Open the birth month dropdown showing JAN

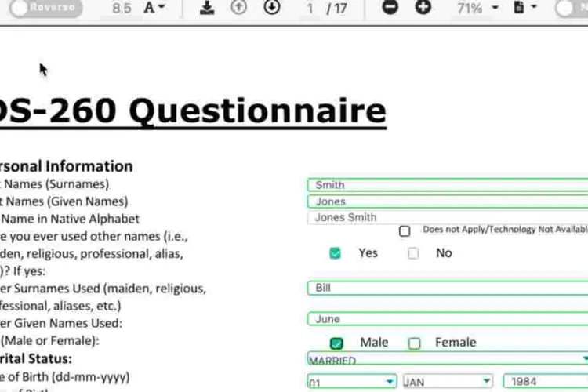tap(448, 382)
